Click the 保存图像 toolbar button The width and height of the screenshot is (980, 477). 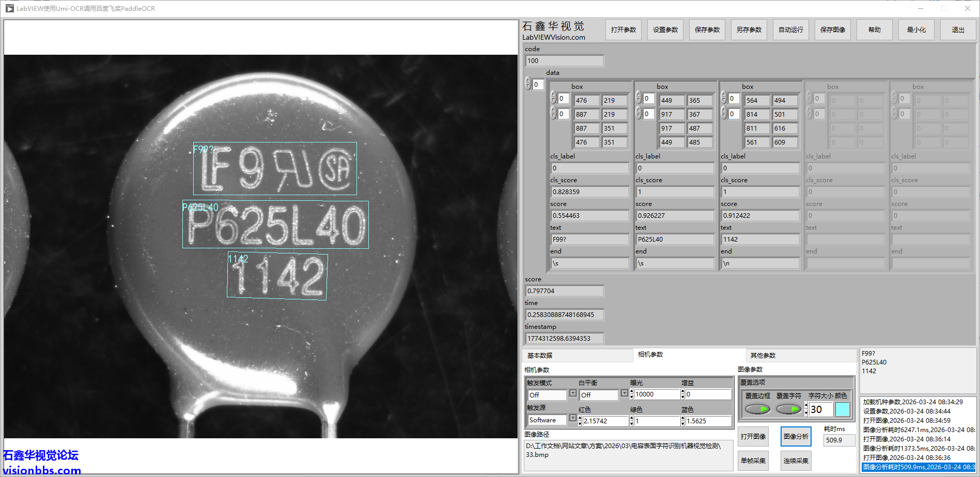[x=832, y=30]
